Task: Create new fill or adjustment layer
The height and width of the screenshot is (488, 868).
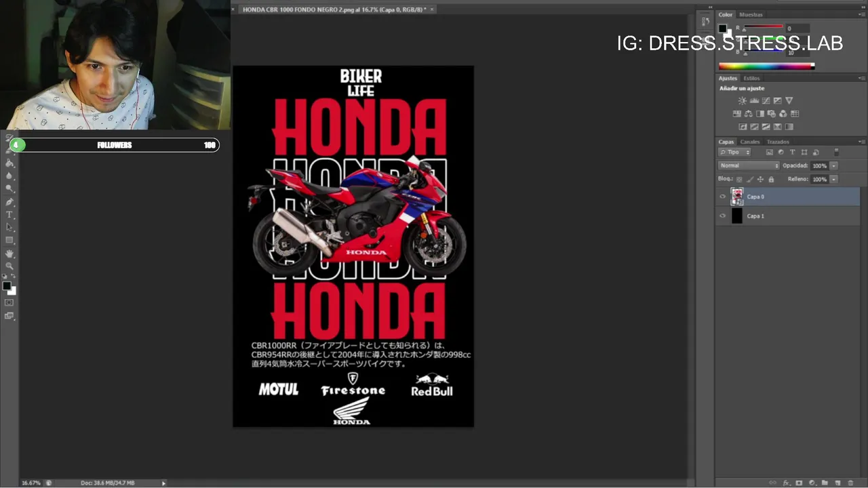Action: click(x=812, y=483)
